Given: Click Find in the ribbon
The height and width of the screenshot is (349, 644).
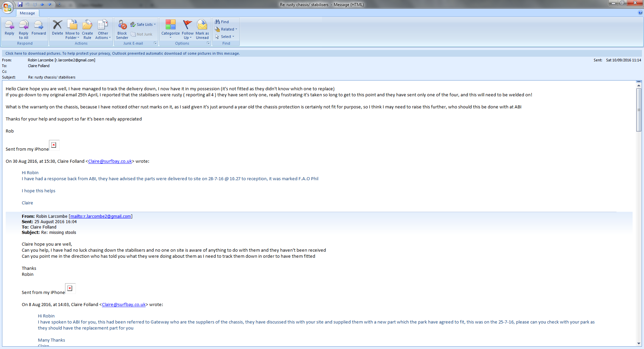Looking at the screenshot, I should pos(222,22).
